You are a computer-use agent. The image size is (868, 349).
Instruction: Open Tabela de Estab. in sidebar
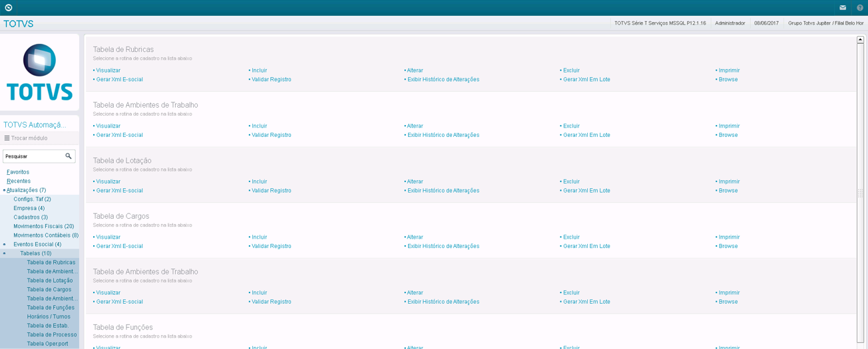[x=48, y=326]
